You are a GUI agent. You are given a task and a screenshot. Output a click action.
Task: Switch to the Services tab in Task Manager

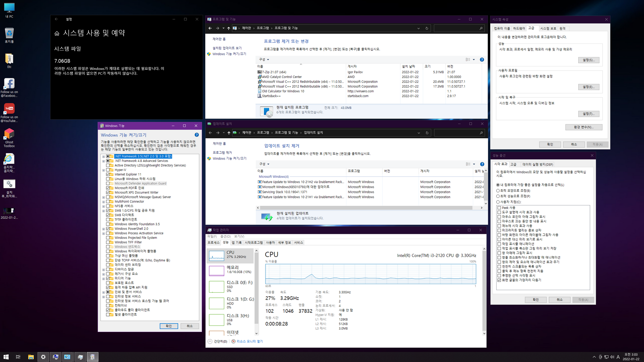click(x=298, y=242)
